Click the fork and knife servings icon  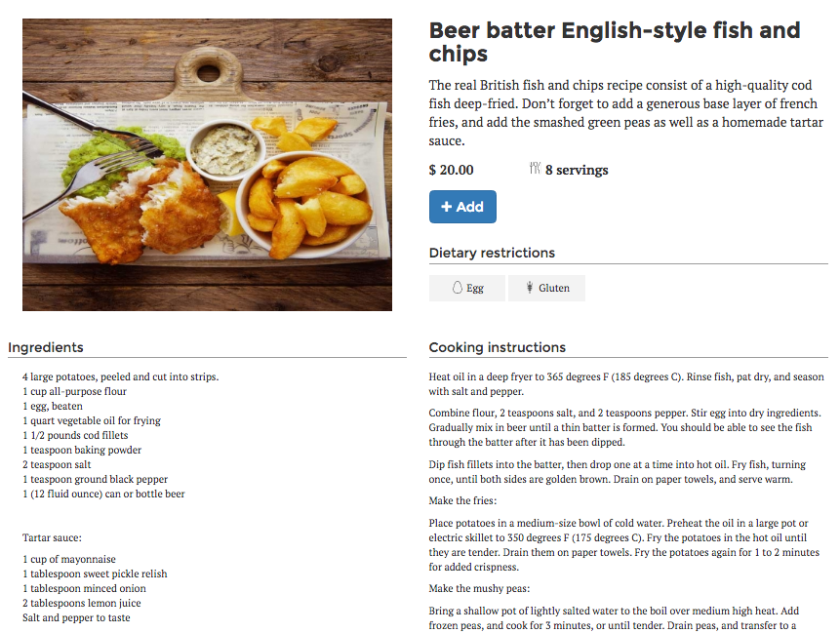click(535, 169)
